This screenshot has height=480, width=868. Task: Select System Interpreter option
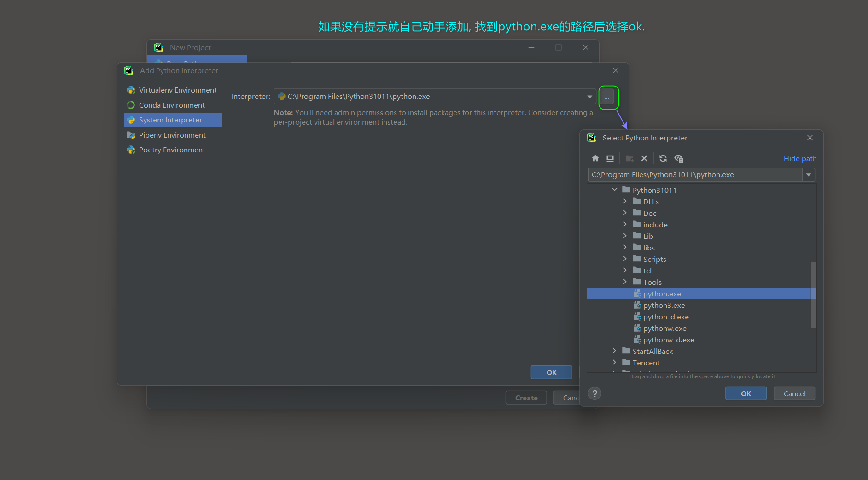coord(173,120)
